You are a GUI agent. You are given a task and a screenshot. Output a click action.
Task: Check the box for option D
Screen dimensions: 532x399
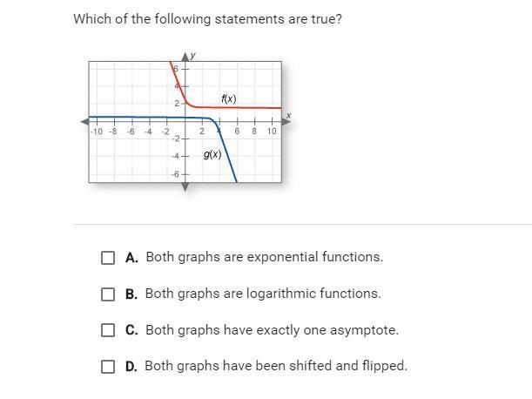[x=108, y=367]
